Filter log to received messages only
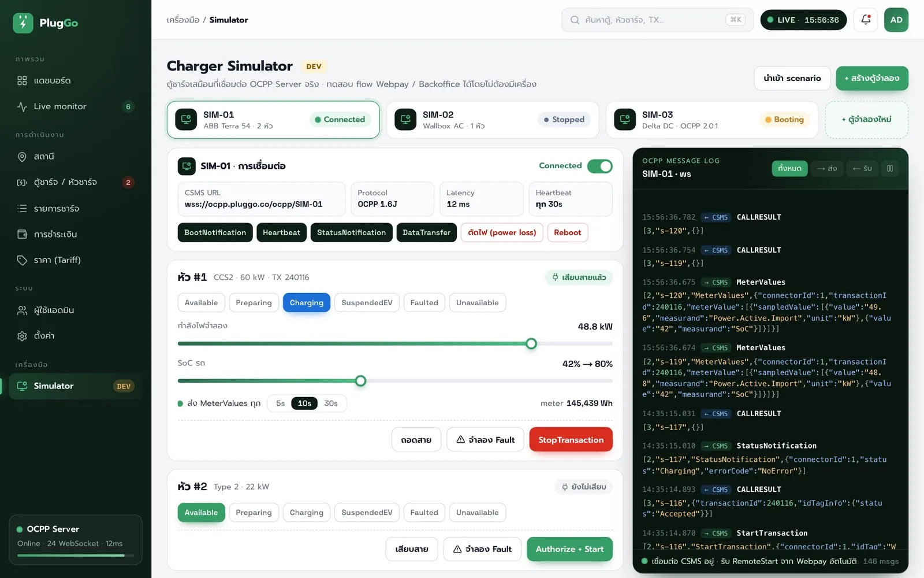This screenshot has width=924, height=578. 862,168
